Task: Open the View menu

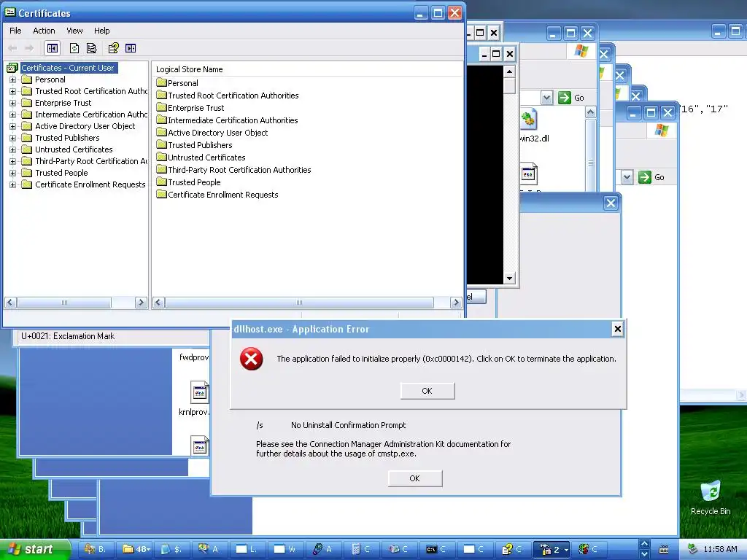Action: pos(74,31)
